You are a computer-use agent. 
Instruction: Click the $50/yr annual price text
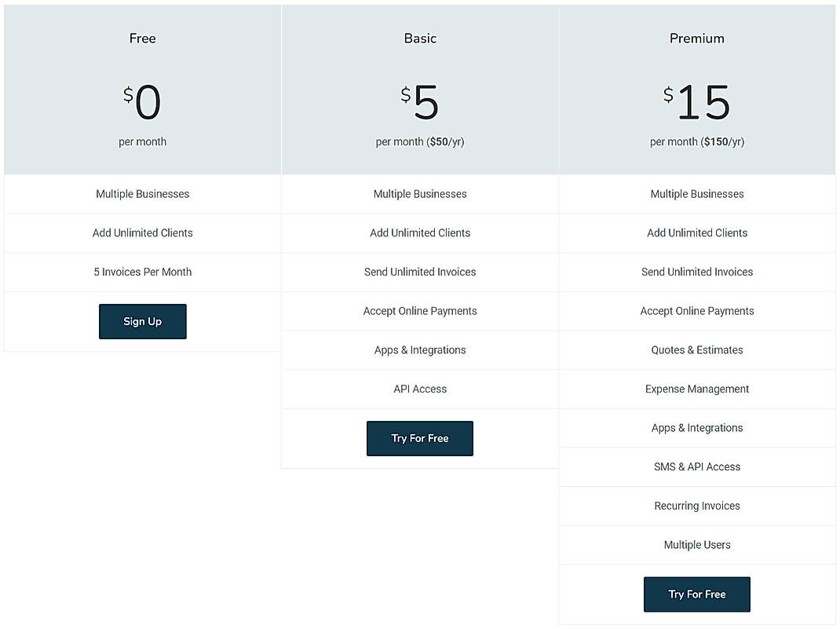tap(447, 141)
